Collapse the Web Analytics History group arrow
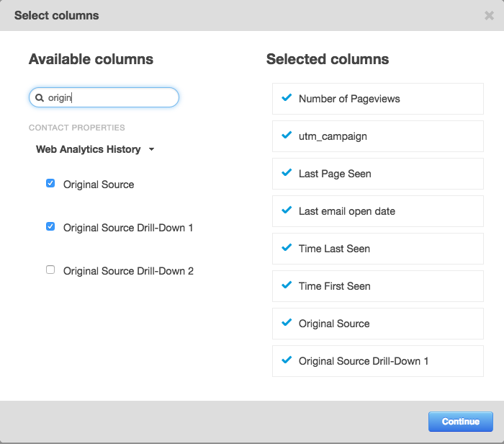The height and width of the screenshot is (444, 504). point(151,150)
